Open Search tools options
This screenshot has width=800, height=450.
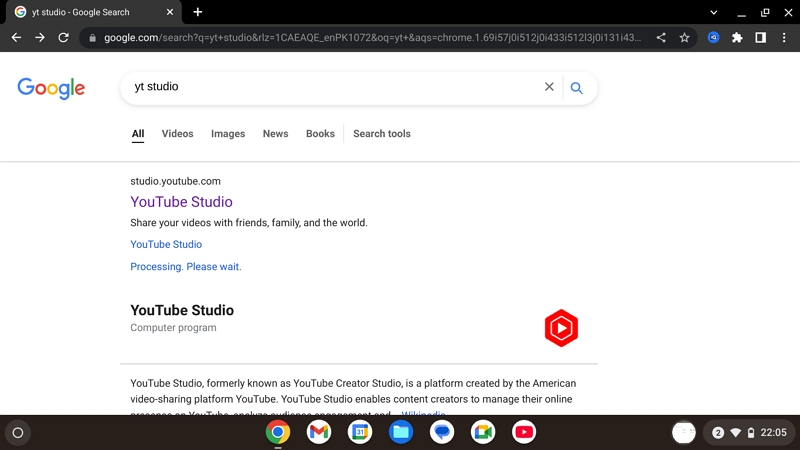click(382, 134)
